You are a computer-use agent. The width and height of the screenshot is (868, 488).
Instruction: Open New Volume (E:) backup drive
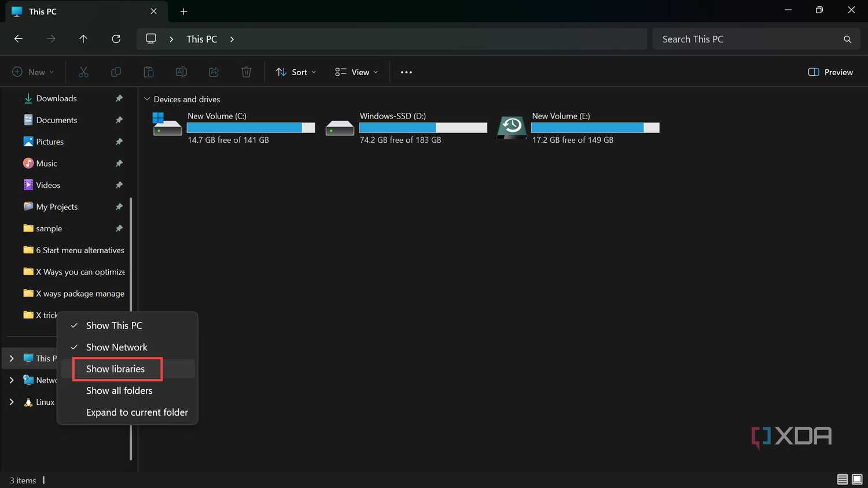pyautogui.click(x=578, y=128)
